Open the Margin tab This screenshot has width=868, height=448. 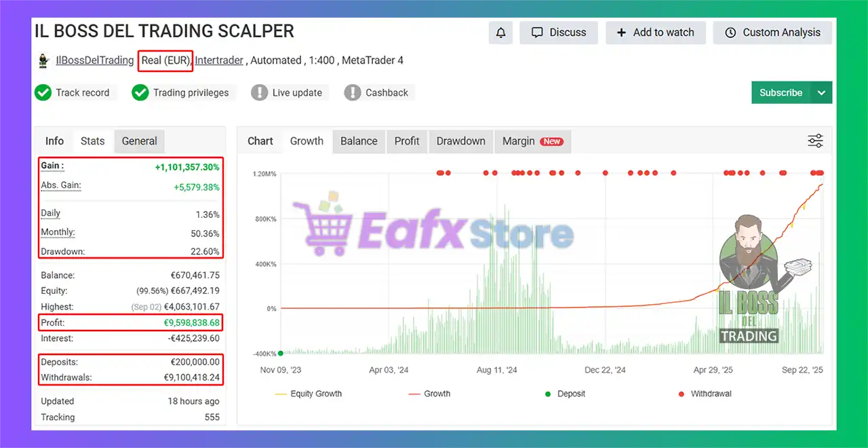(532, 141)
